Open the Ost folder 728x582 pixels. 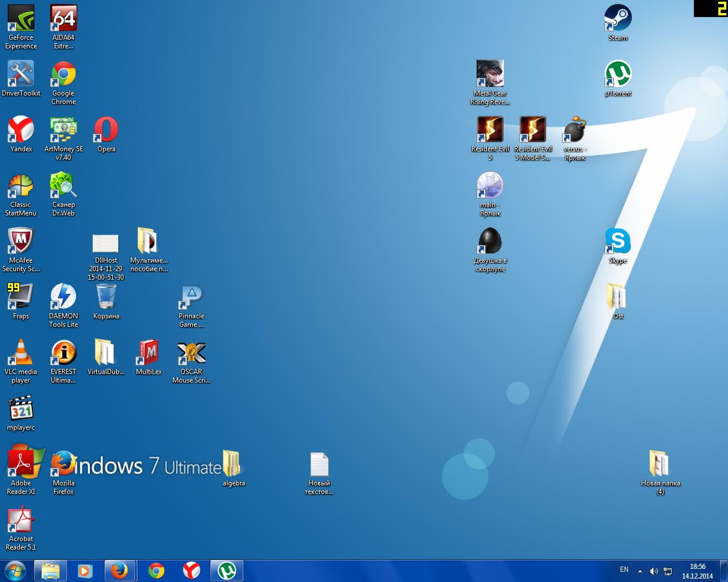pos(618,301)
